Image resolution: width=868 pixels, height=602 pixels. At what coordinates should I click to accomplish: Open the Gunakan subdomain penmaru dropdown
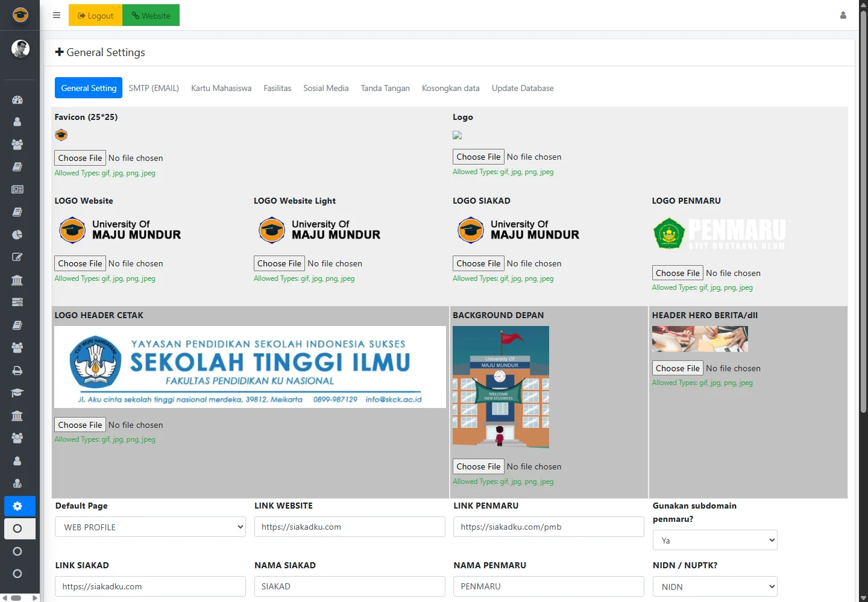714,541
